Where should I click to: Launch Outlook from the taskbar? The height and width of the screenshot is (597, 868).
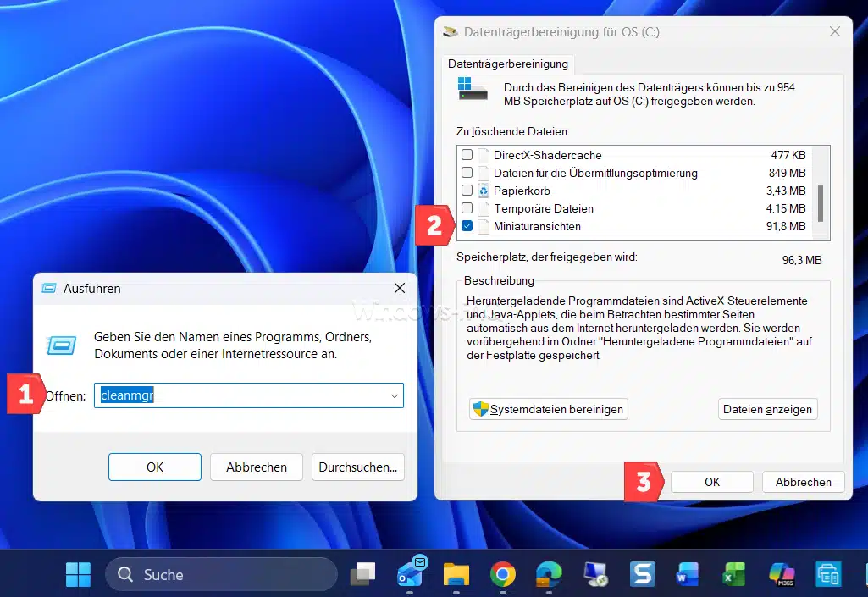pyautogui.click(x=410, y=574)
